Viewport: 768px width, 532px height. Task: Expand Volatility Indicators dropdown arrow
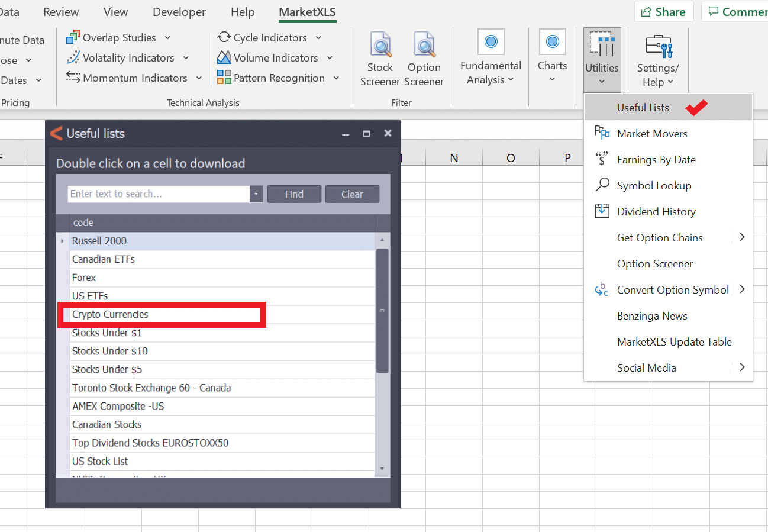186,58
